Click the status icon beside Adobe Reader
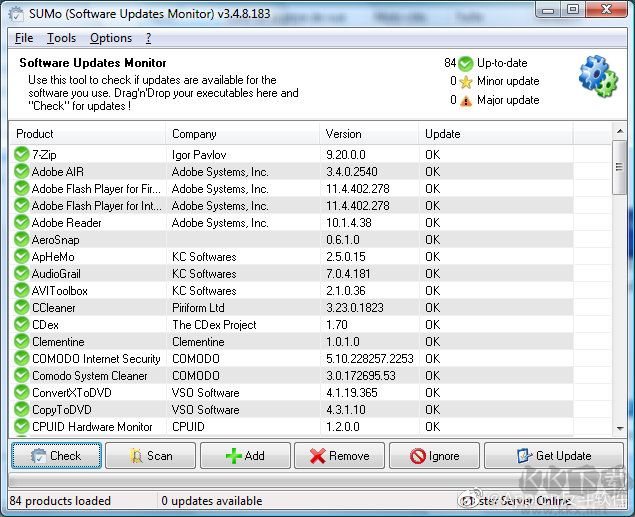The width and height of the screenshot is (635, 517). tap(22, 223)
